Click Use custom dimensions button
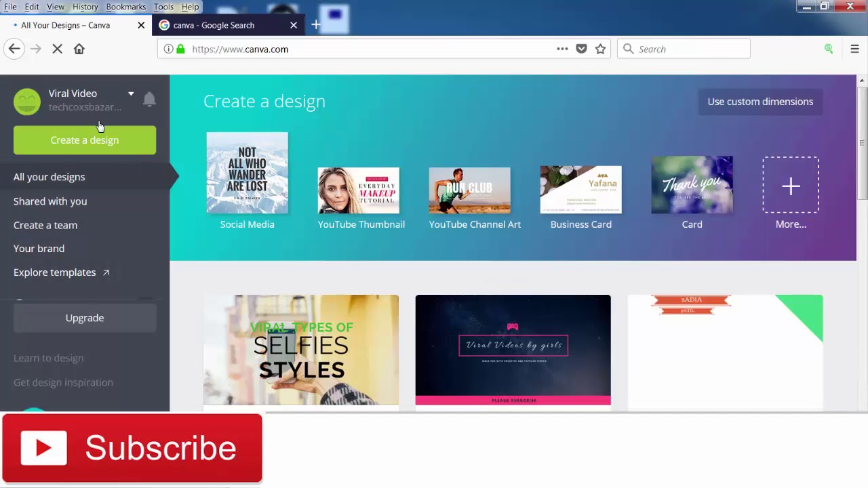Viewport: 868px width, 488px height. click(x=760, y=102)
